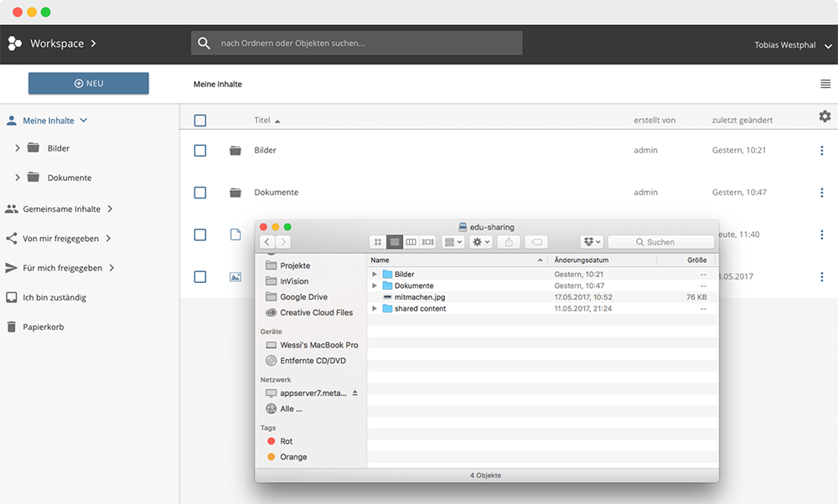Switch Finder to column view

pyautogui.click(x=410, y=242)
